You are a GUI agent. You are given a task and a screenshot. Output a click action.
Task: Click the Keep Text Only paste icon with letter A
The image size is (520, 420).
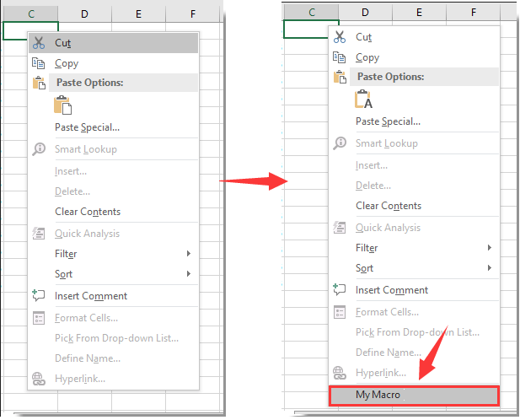[x=363, y=99]
